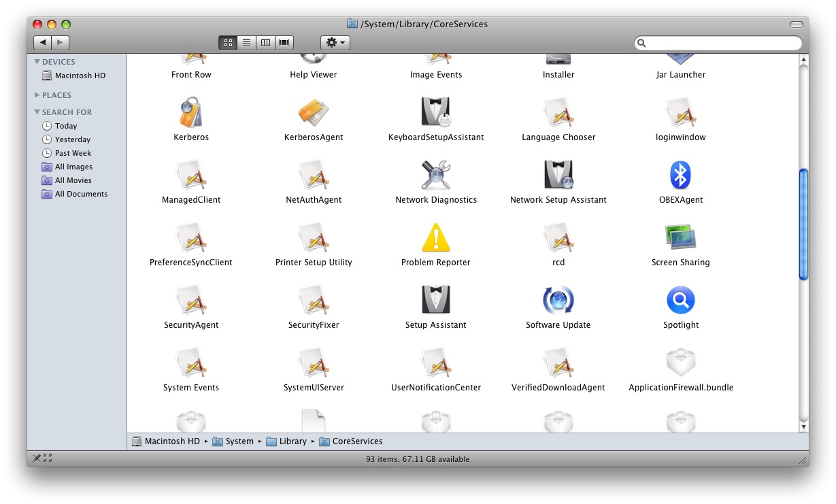Click in the search field
The width and height of the screenshot is (836, 504).
[718, 43]
